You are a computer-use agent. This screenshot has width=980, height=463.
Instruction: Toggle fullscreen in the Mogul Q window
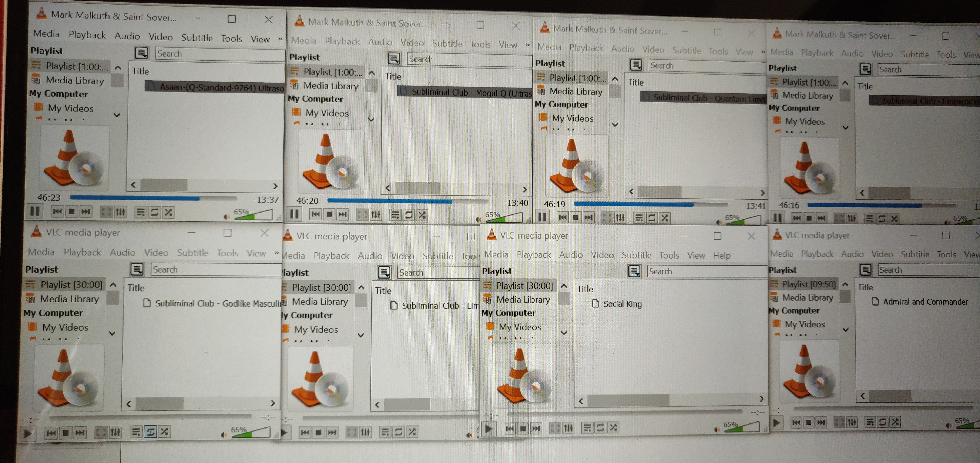pyautogui.click(x=362, y=215)
